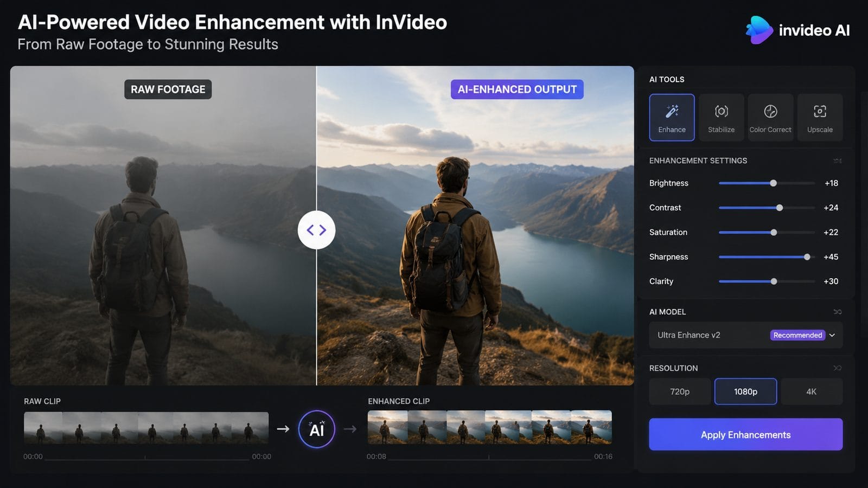The image size is (868, 488).
Task: Choose 4K resolution
Action: coord(812,391)
